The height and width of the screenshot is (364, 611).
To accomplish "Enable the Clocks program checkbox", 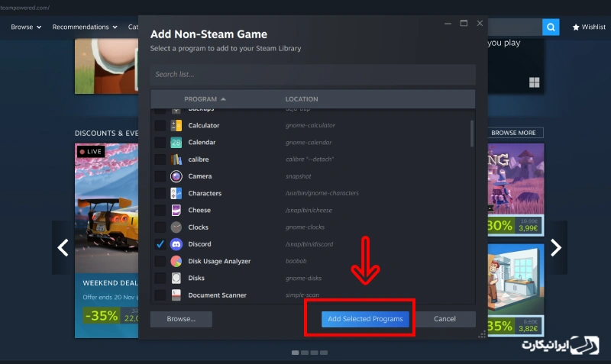I will coord(160,227).
